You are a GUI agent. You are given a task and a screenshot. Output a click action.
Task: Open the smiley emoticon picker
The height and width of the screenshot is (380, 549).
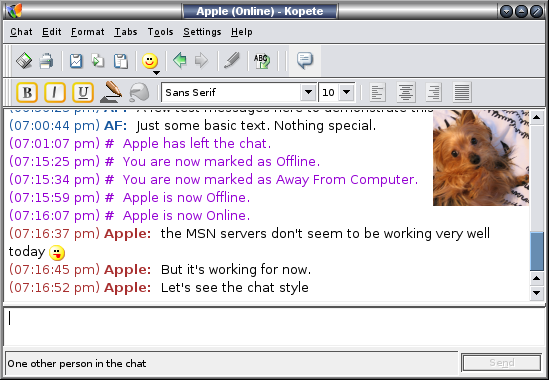[150, 61]
